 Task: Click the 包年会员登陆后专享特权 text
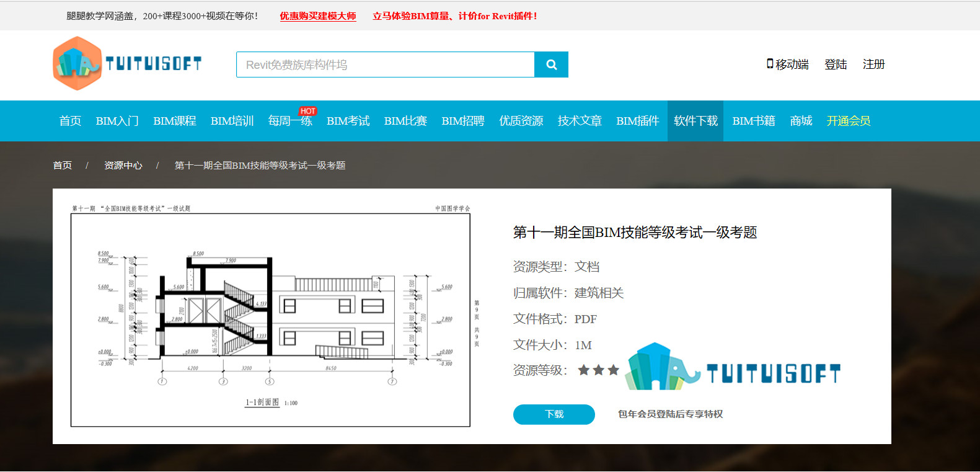pos(670,414)
